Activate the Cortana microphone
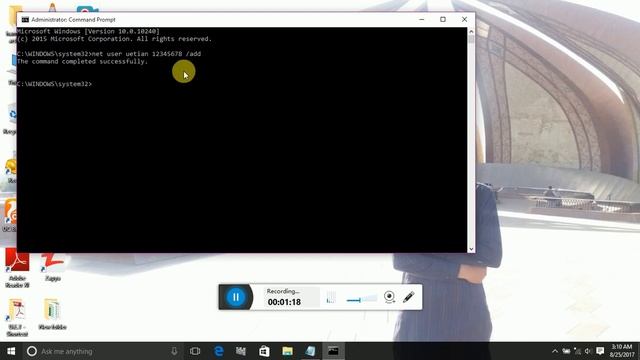This screenshot has width=640, height=360. tap(174, 351)
